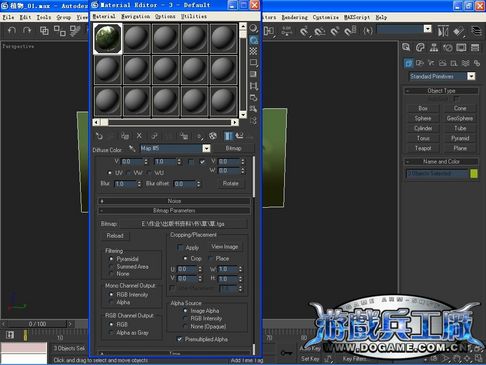Screen dimensions: 486x365
Task: Select None (Opaque) alpha source
Action: [x=185, y=327]
